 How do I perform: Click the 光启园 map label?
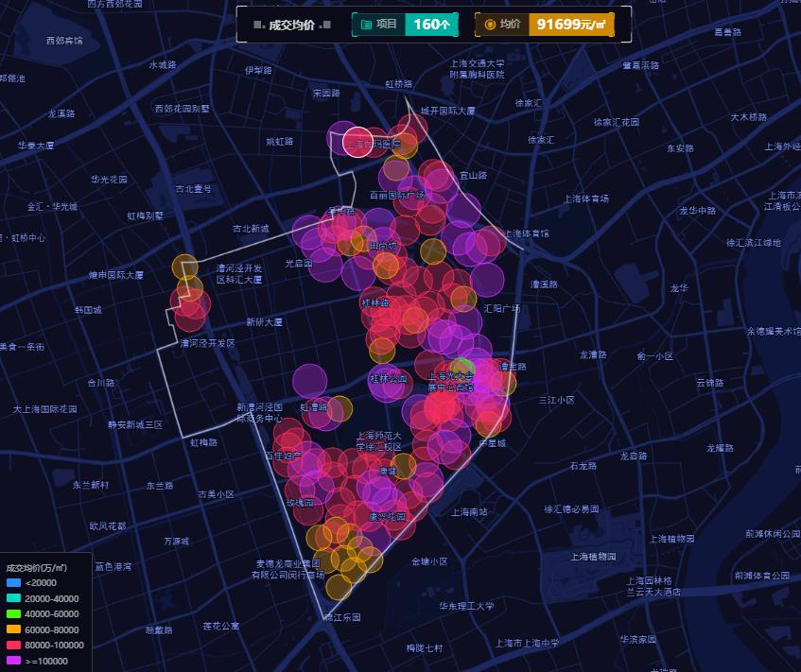coord(299,263)
